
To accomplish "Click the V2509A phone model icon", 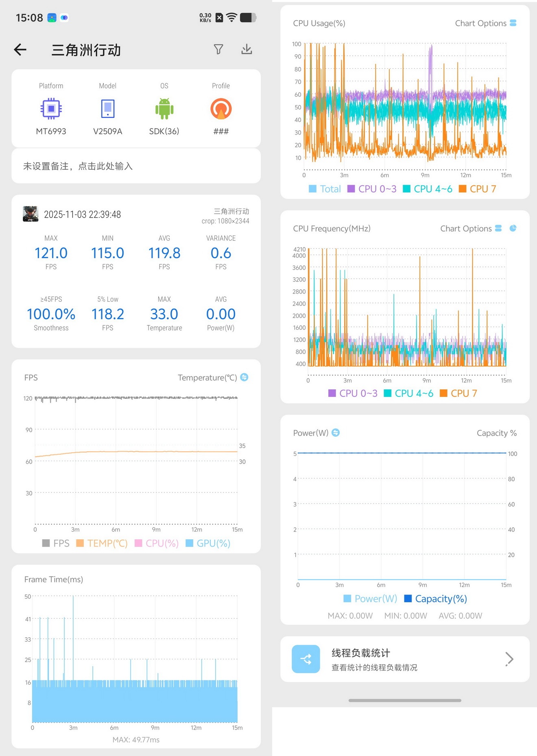I will coord(108,109).
